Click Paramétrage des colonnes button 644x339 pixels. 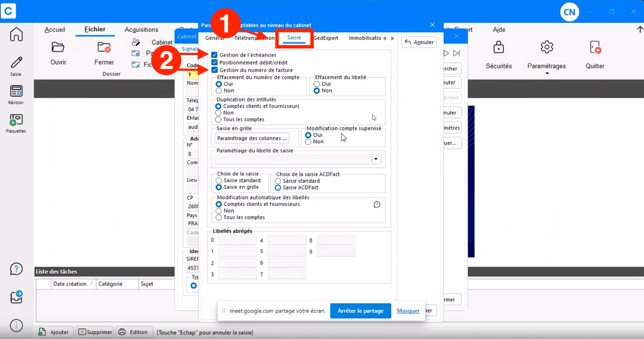252,138
